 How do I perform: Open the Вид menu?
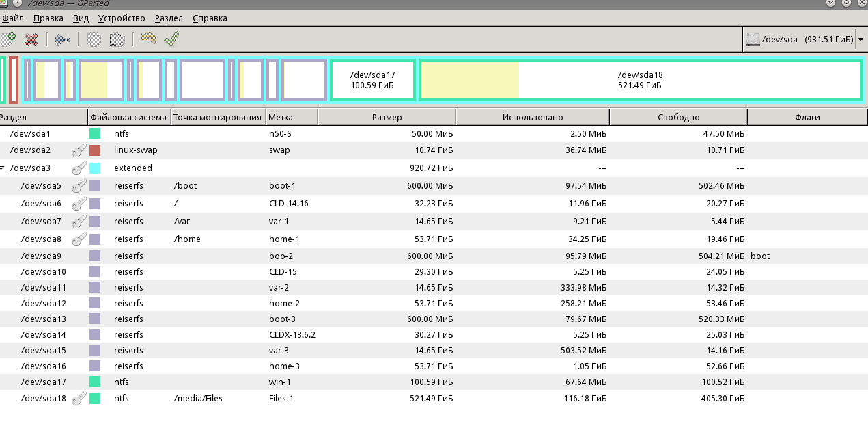[x=81, y=18]
